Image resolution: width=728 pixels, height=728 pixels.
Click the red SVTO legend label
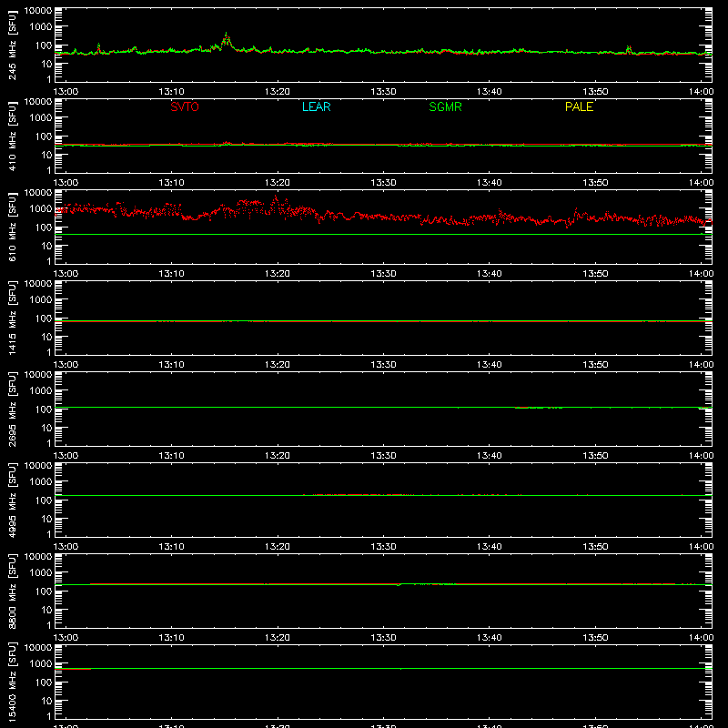click(185, 106)
